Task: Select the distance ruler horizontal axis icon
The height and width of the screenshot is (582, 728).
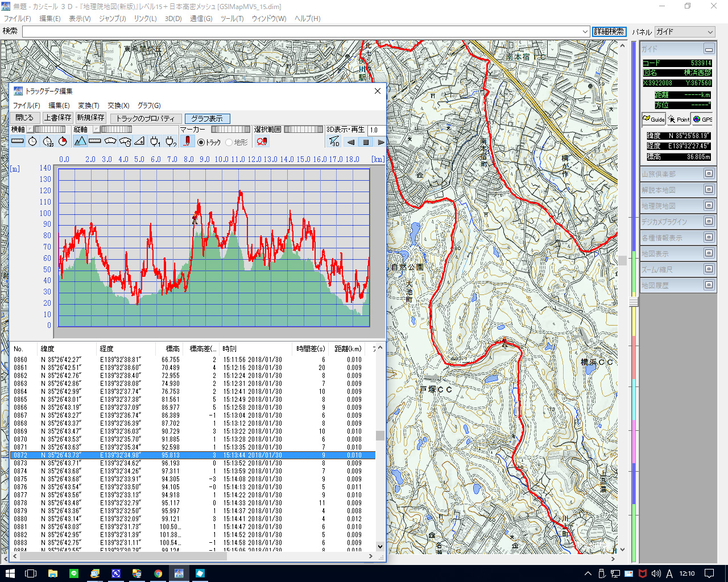Action: point(18,142)
